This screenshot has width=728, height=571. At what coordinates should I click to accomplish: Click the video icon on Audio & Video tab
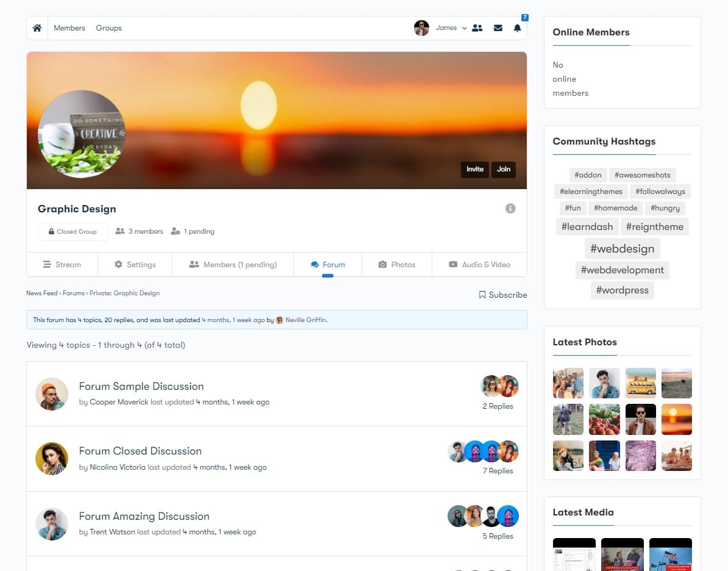coord(452,264)
